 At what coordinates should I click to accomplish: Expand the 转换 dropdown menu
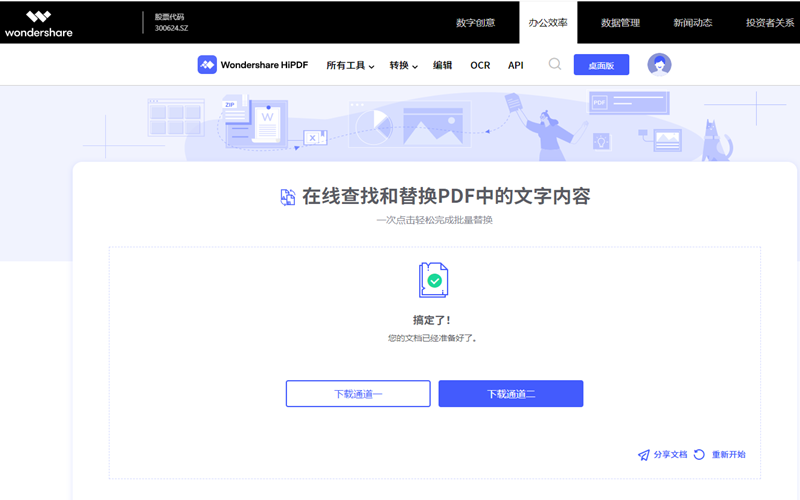403,66
